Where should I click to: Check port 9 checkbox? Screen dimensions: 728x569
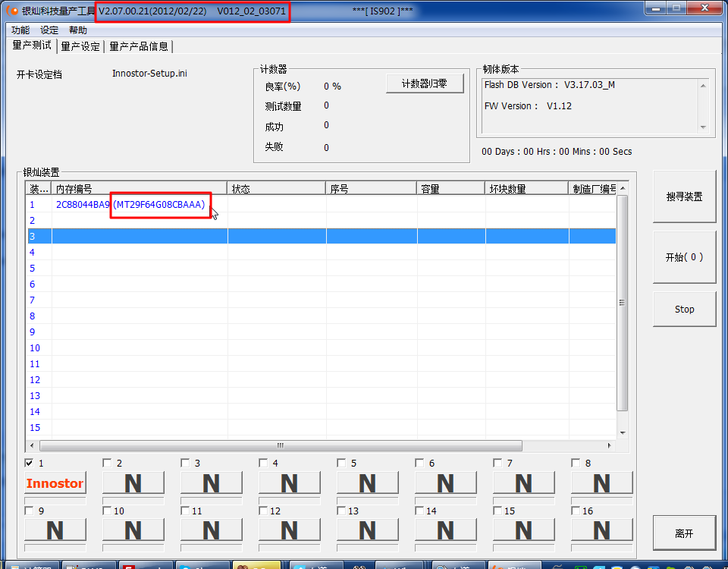(x=30, y=511)
